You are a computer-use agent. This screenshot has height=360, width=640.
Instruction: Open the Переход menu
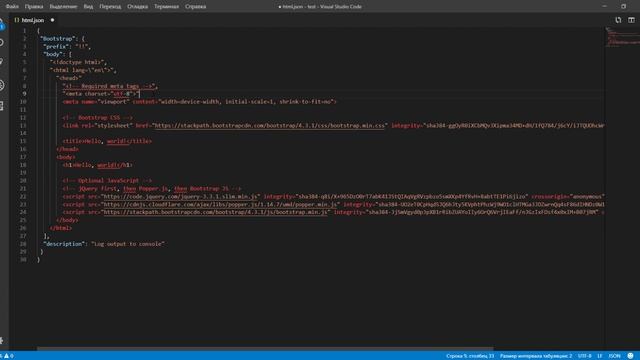[110, 7]
